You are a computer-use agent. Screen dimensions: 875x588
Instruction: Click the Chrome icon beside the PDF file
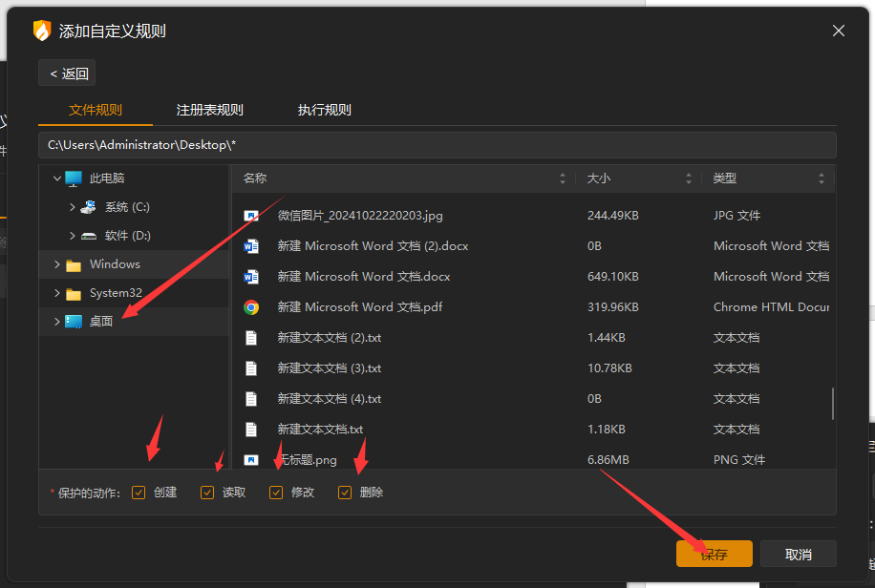[x=251, y=307]
